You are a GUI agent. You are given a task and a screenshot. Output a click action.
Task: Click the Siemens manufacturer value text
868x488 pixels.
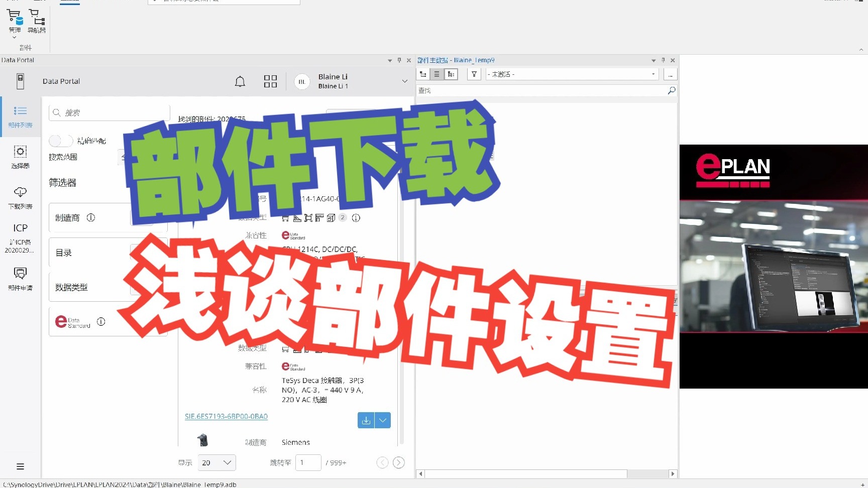[x=296, y=442]
